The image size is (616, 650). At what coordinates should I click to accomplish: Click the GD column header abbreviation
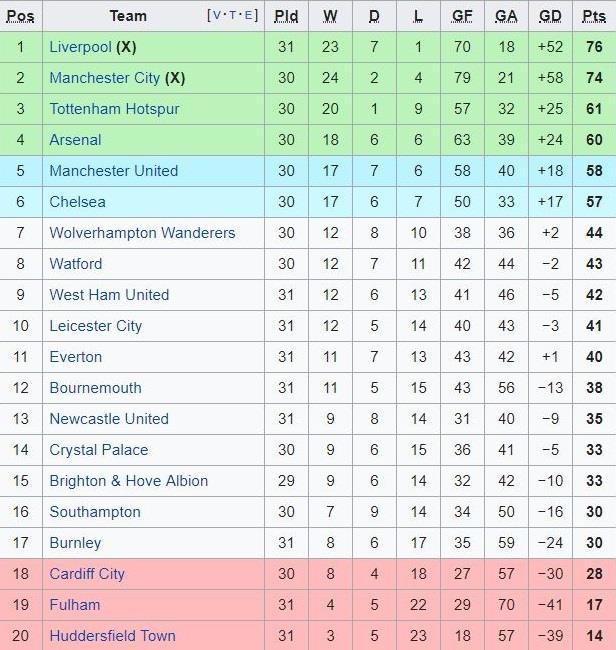click(550, 16)
